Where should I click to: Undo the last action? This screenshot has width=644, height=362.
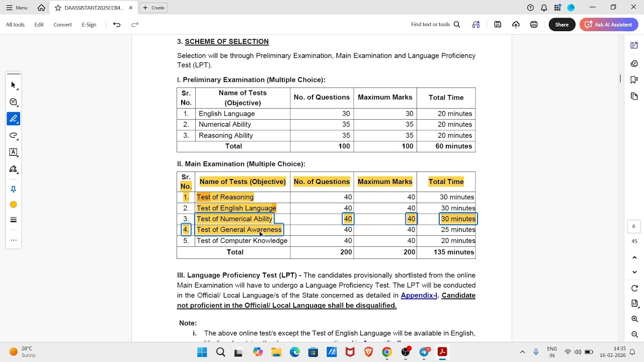117,25
